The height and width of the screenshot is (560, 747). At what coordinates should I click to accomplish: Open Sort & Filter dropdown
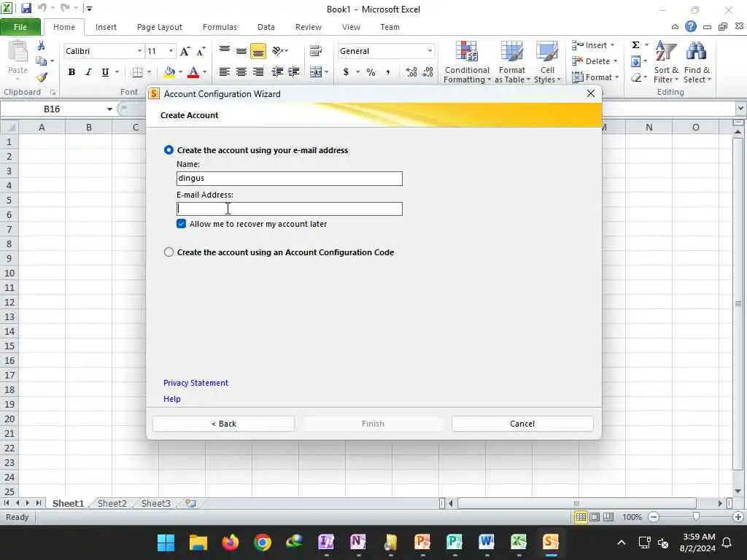[666, 62]
